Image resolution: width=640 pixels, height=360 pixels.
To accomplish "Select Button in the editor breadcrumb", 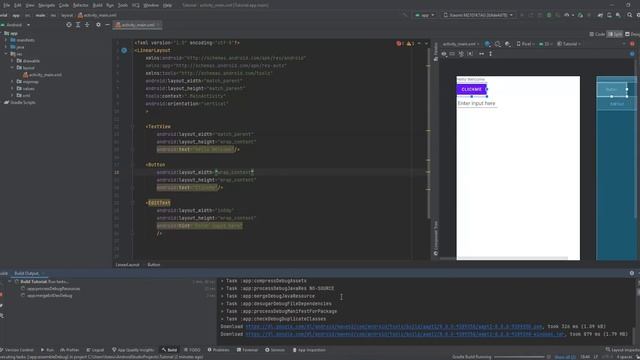I will [x=153, y=265].
